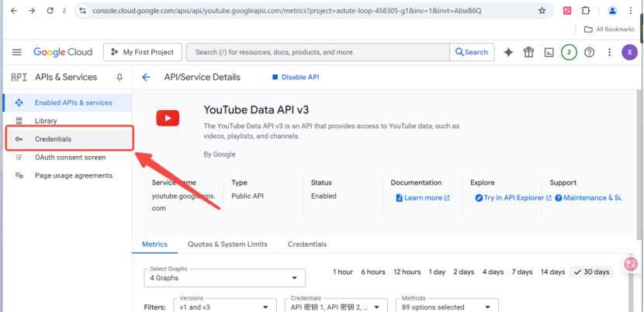The image size is (644, 312).
Task: Click the YouTube logo thumbnail
Action: coord(168,119)
